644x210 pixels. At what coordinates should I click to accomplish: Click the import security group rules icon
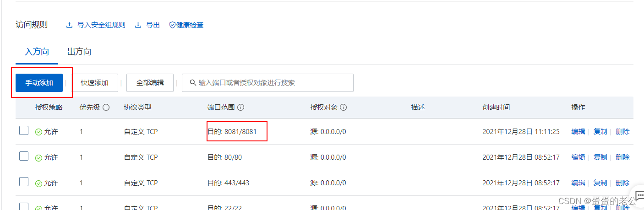click(70, 25)
